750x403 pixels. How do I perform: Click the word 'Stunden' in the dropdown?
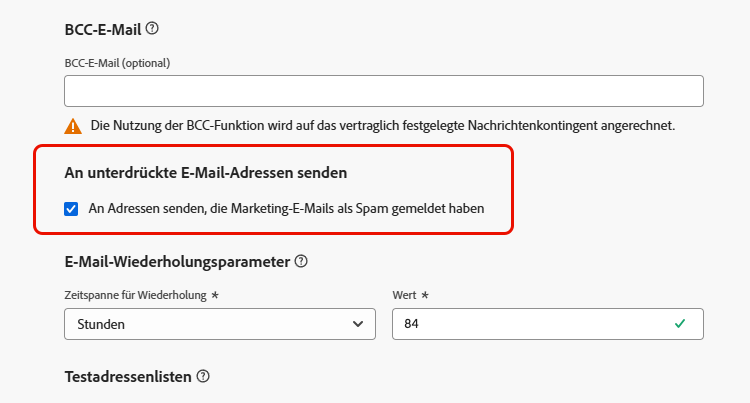[101, 324]
